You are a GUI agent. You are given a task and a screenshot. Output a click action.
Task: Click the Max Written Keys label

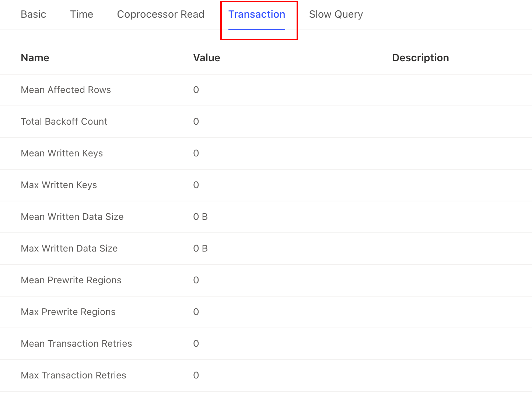coord(59,185)
